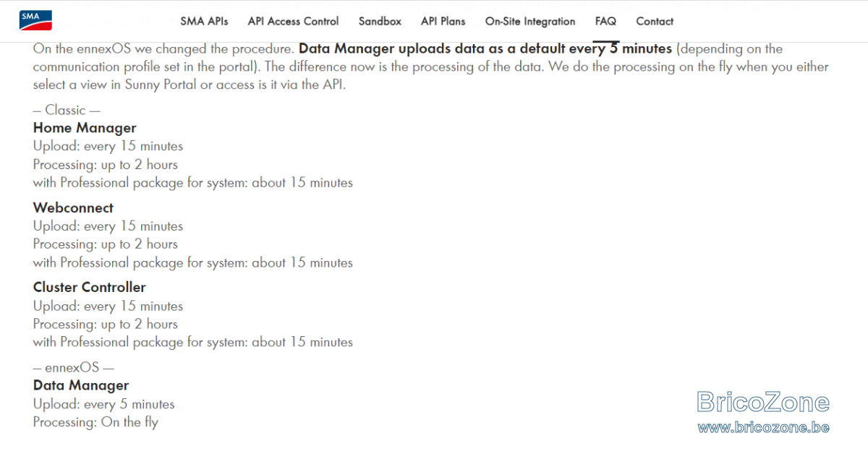Screen dimensions: 868x459
Task: Click the Webconnect heading
Action: pos(73,207)
